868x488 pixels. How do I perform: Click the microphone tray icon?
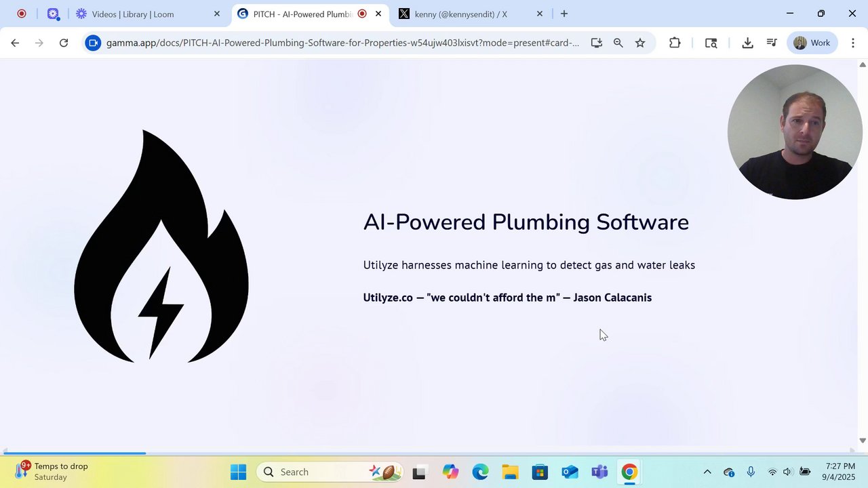[x=751, y=472]
